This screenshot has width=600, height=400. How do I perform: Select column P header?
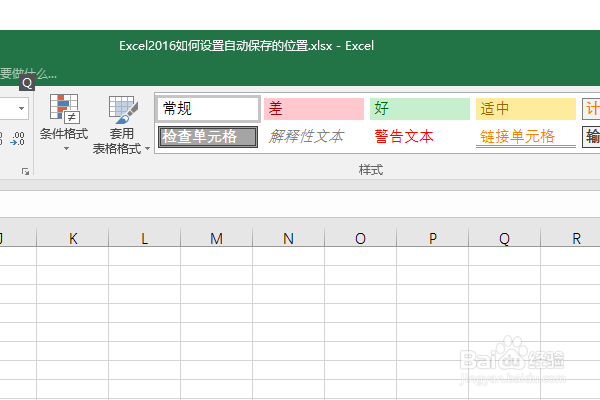[x=432, y=238]
